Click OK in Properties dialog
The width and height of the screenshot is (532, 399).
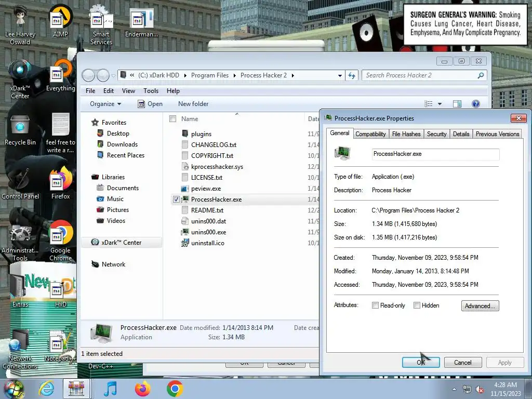tap(421, 362)
